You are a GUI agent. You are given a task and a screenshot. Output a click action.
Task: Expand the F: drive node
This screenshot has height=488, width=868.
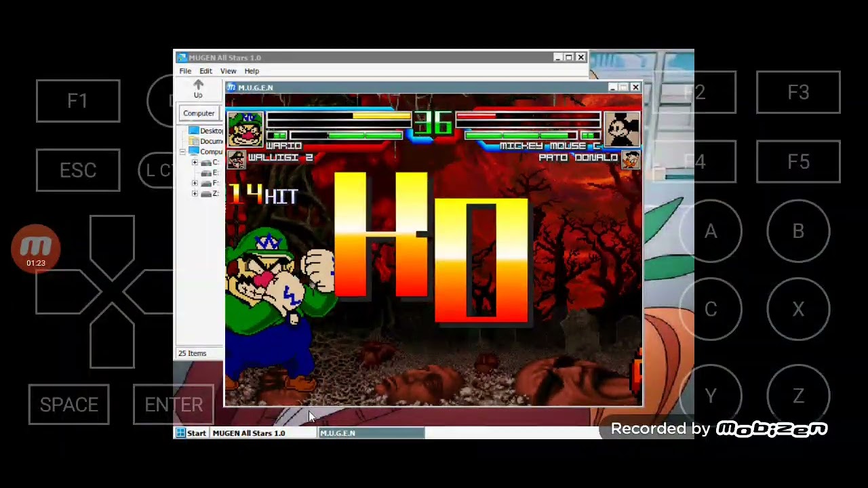point(195,183)
